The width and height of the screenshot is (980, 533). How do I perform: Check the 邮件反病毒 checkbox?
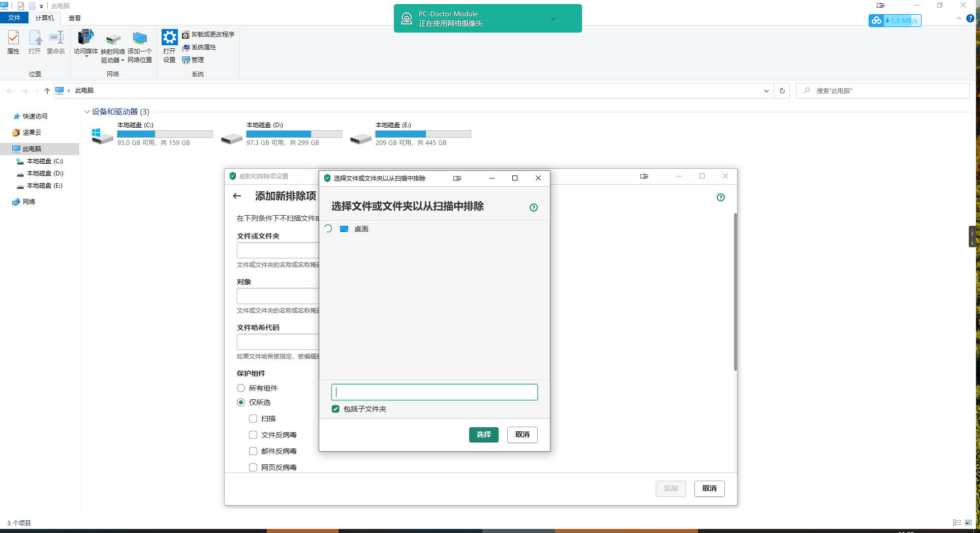tap(253, 451)
